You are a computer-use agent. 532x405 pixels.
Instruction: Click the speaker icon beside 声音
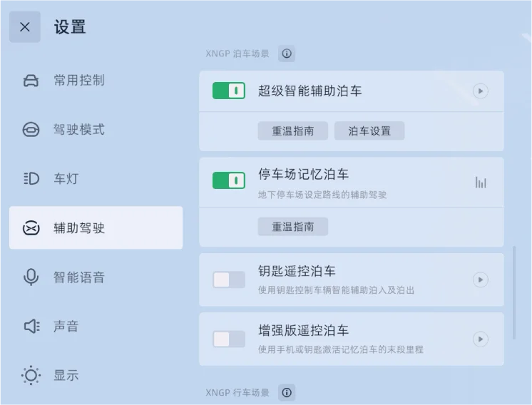[x=32, y=327]
